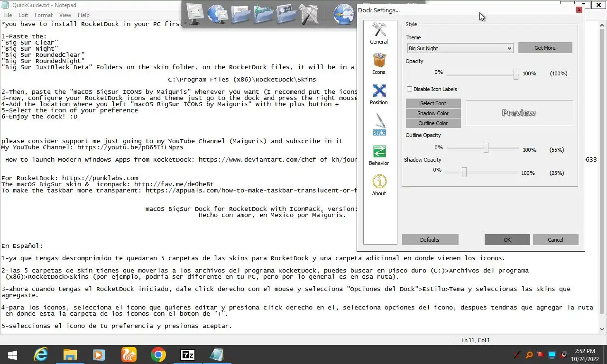Image resolution: width=607 pixels, height=364 pixels.
Task: Confirm settings with the OK button
Action: (507, 240)
